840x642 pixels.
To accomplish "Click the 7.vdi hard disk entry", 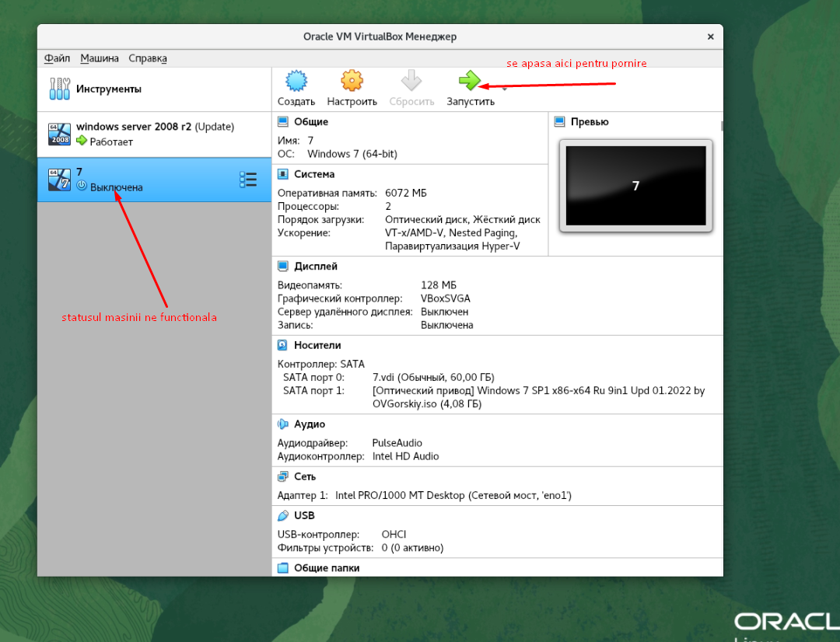I will click(433, 378).
